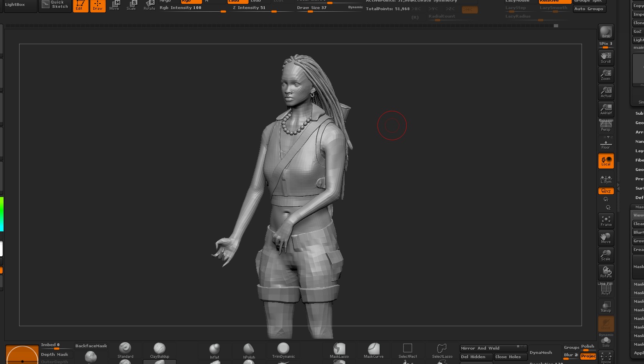Toggle DynaMesh Groups option
Viewport: 644px width, 364px height.
coord(571,348)
